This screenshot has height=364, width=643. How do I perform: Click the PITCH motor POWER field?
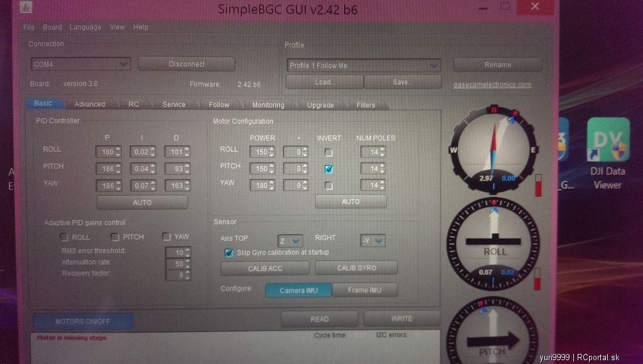pos(262,168)
